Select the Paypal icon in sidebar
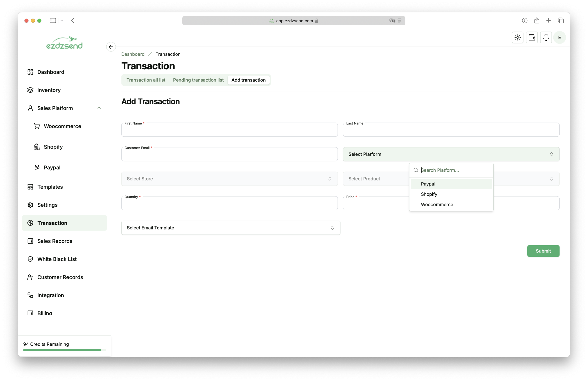The height and width of the screenshot is (381, 588). [x=37, y=167]
